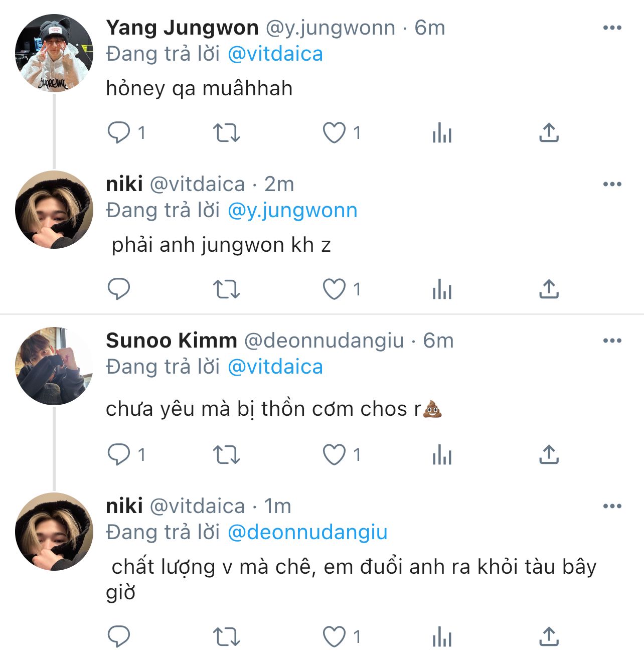
Task: Open @vitdaica link under Yang Jungwon
Action: click(x=275, y=54)
